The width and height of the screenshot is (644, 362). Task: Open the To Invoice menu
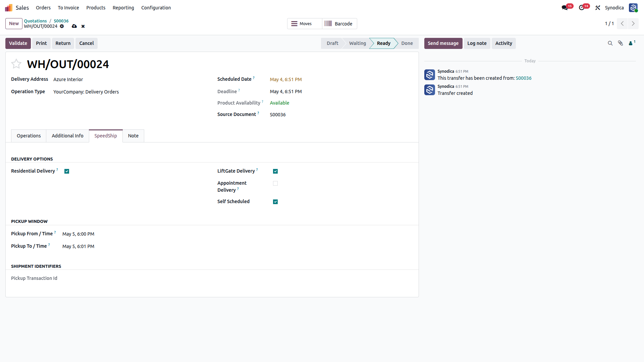[68, 8]
